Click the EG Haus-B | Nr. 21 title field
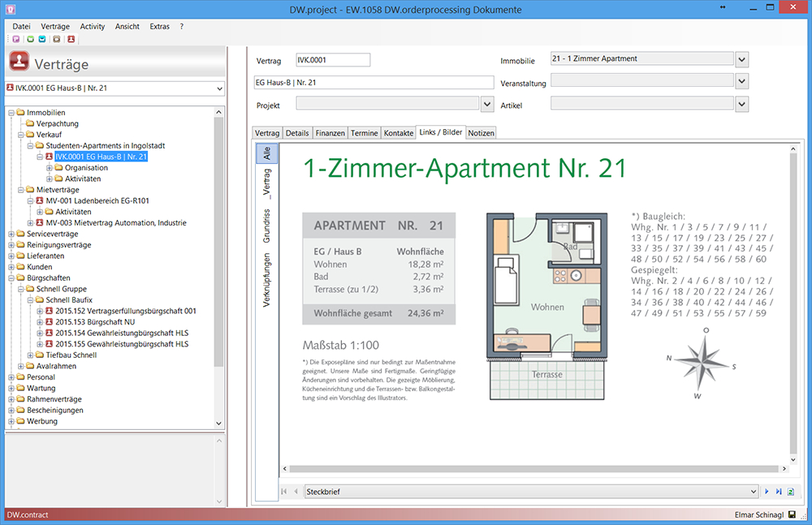 click(x=374, y=82)
